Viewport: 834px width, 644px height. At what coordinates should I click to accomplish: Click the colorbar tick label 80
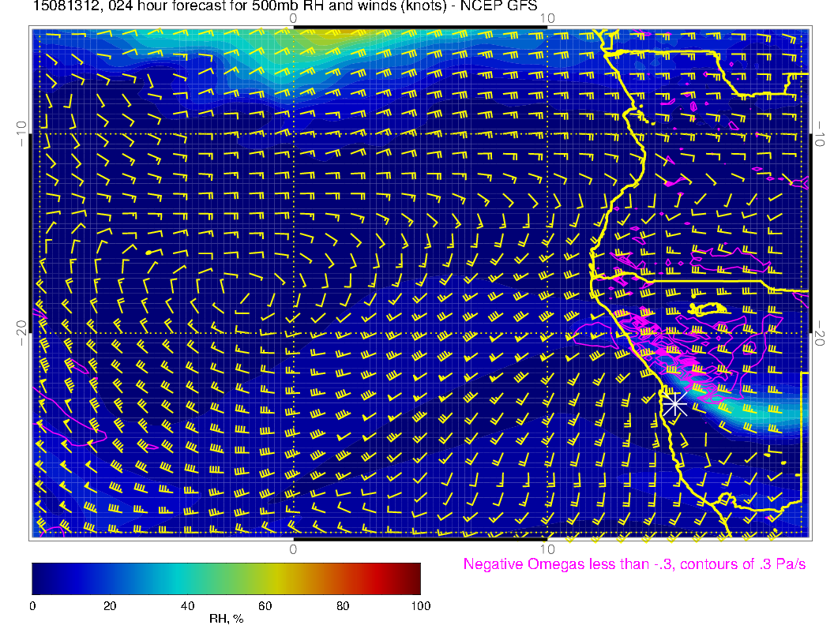tap(343, 606)
